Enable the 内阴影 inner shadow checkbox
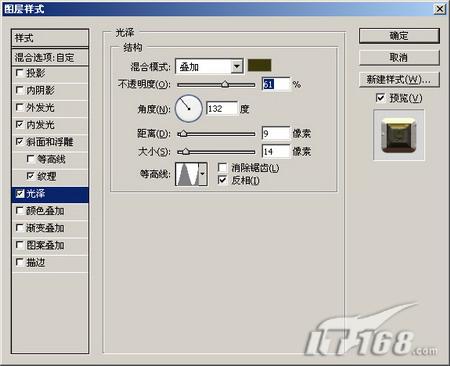Image resolution: width=450 pixels, height=366 pixels. pos(19,90)
